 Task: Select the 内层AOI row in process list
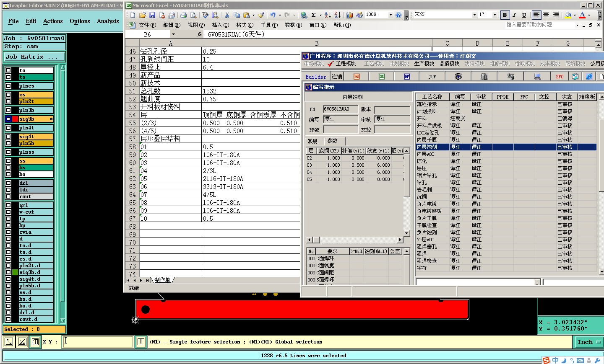[x=506, y=154]
